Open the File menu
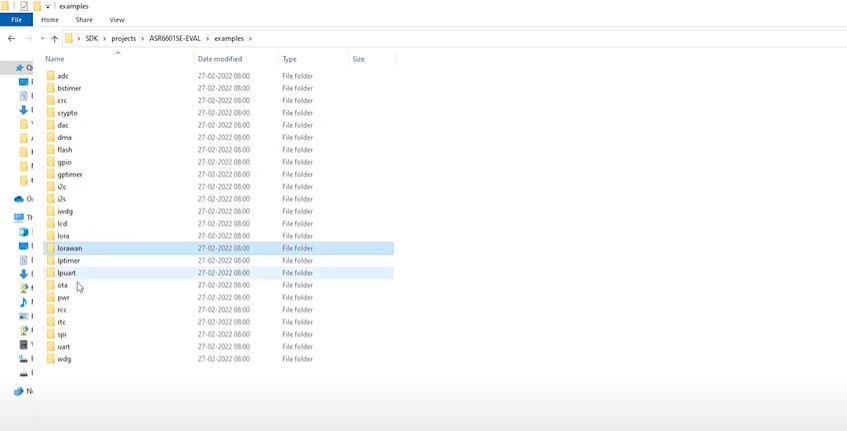The width and height of the screenshot is (847, 431). coord(16,19)
